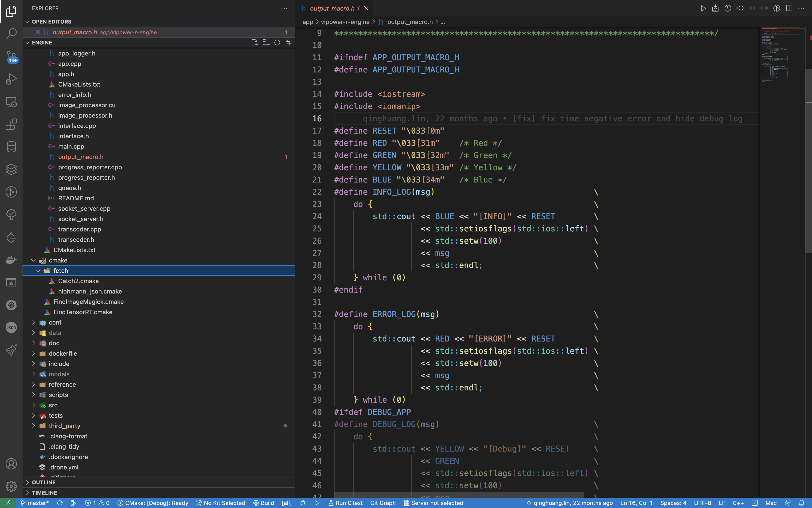Open the Extensions view
The image size is (812, 508).
11,124
